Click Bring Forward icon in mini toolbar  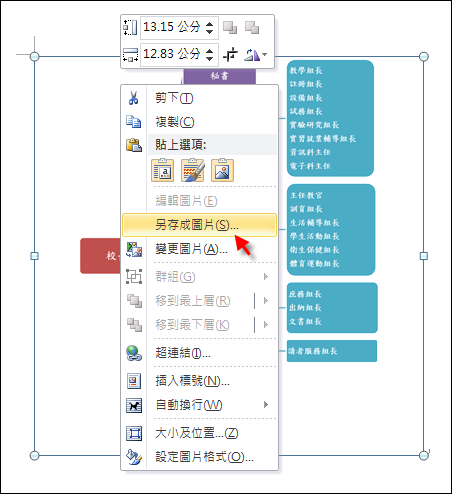pyautogui.click(x=230, y=27)
